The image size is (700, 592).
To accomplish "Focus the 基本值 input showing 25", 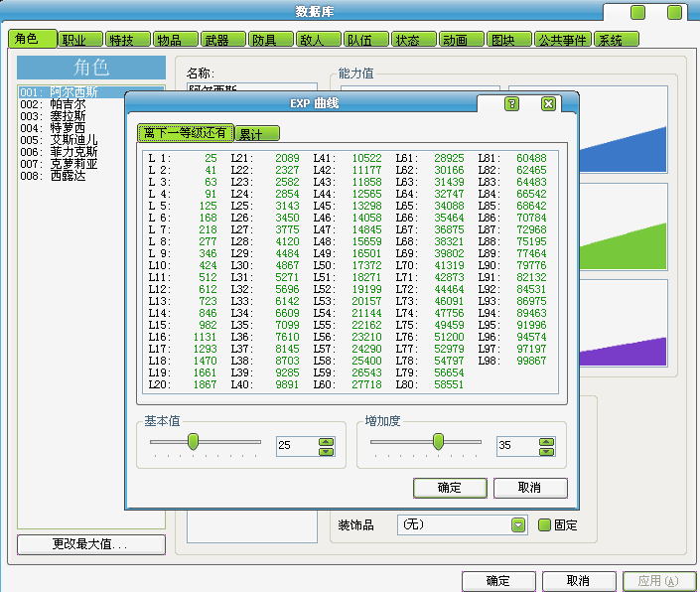I will 297,446.
